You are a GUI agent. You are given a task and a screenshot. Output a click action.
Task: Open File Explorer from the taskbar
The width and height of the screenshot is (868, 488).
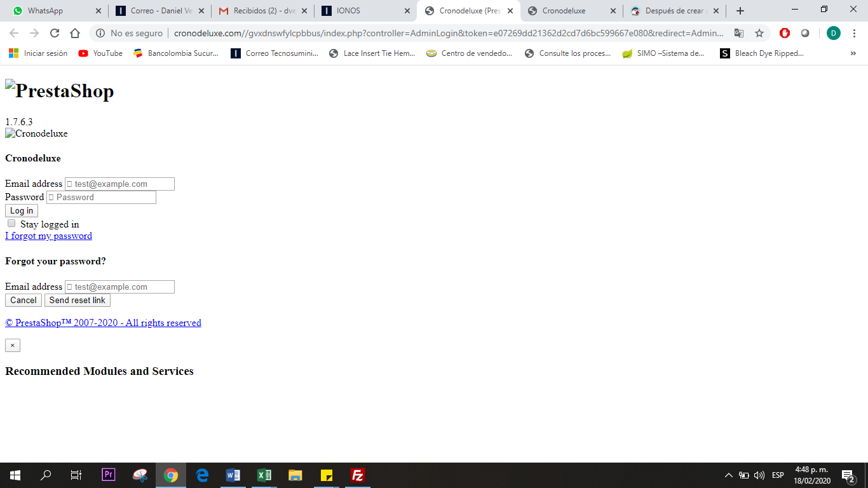pyautogui.click(x=295, y=475)
